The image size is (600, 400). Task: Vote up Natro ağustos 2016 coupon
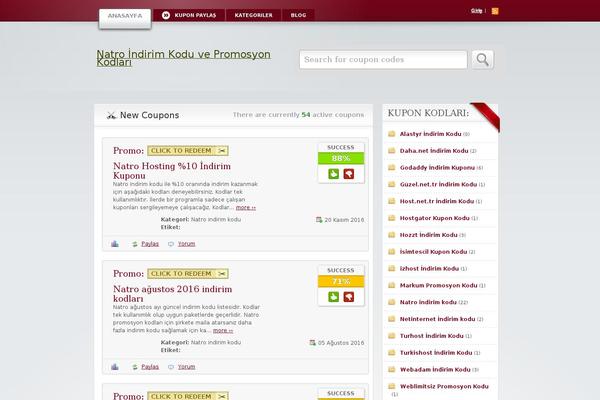(x=333, y=297)
